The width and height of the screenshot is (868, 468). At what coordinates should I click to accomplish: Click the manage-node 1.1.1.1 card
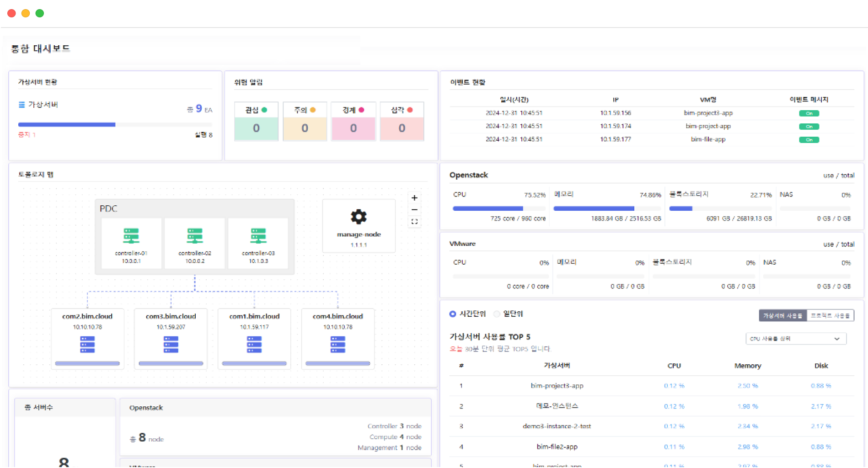click(x=359, y=226)
